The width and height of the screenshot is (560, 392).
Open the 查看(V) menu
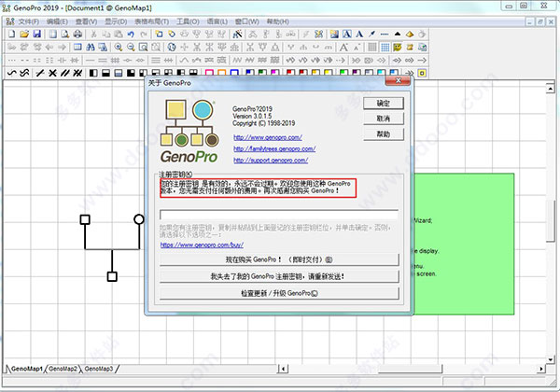86,21
